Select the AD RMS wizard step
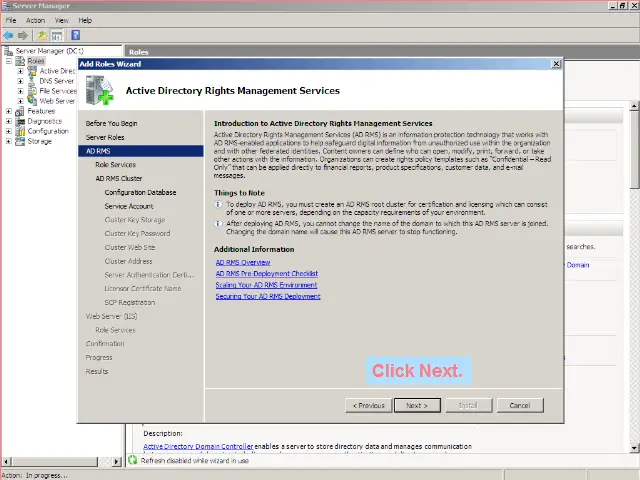640x480 pixels. [x=141, y=151]
